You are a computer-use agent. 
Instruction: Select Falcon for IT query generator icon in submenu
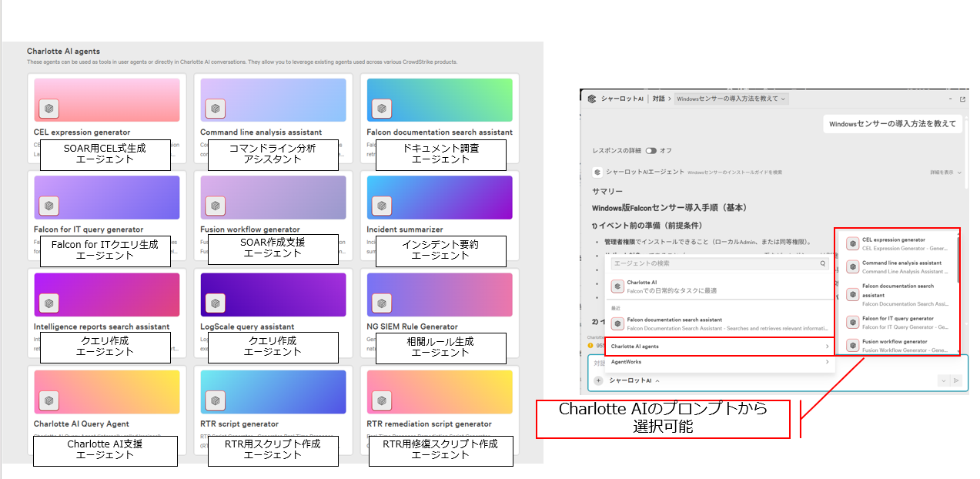[x=853, y=322]
